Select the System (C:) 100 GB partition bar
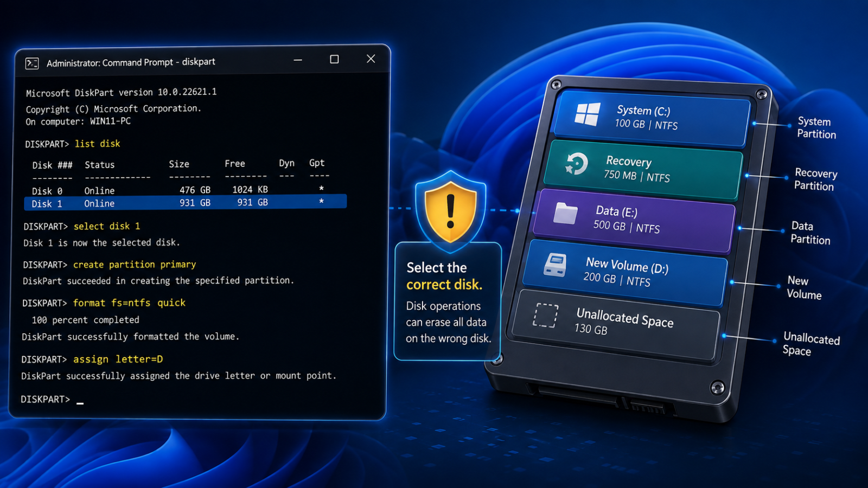868x488 pixels. (651, 118)
